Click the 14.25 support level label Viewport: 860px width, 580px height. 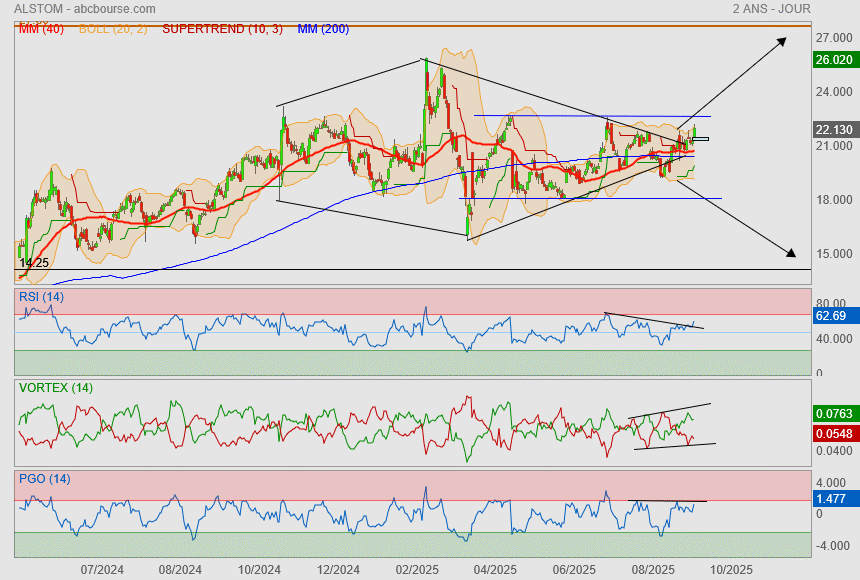(x=35, y=262)
